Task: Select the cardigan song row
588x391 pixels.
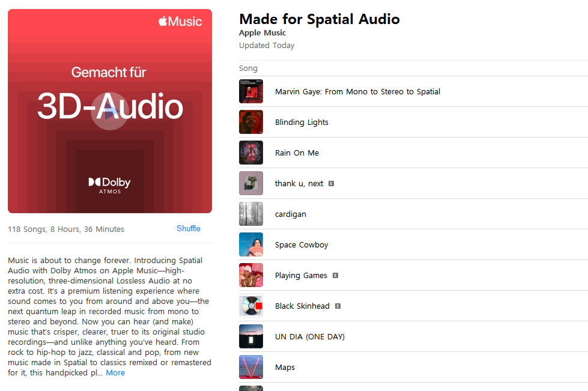Action: (413, 214)
